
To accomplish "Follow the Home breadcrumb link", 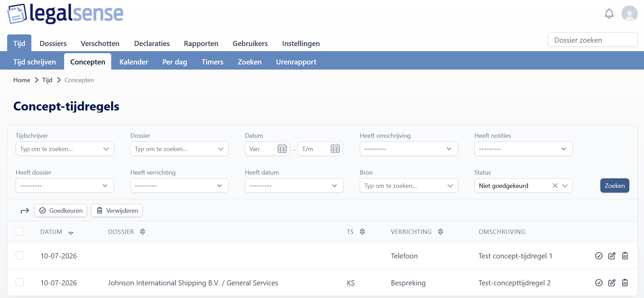I will (22, 80).
